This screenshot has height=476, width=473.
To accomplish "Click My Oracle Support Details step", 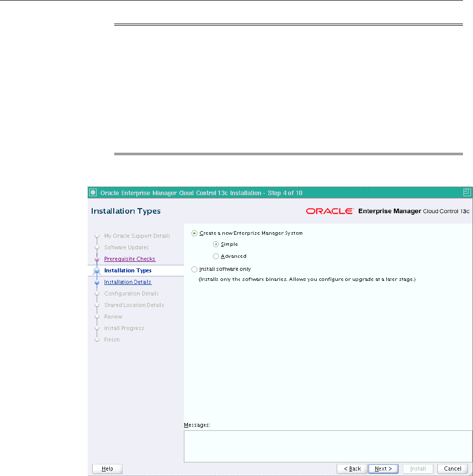I will (x=137, y=236).
